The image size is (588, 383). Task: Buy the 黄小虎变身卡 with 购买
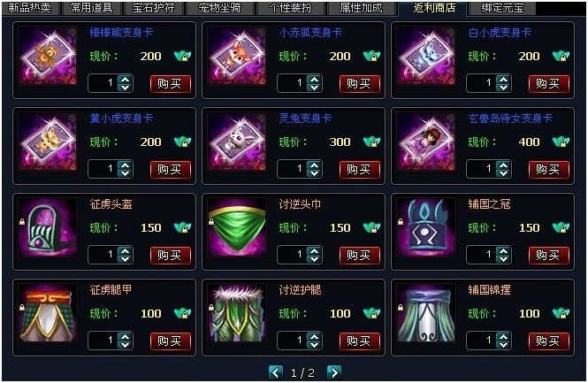171,170
